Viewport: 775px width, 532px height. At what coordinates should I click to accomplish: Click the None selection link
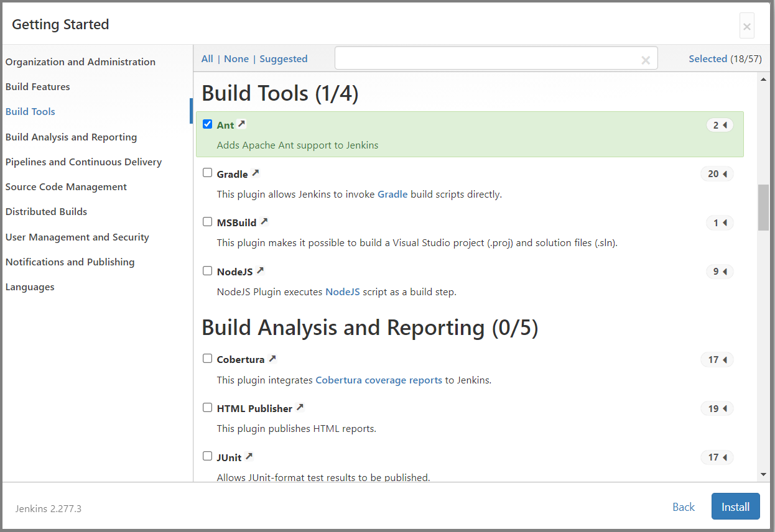point(236,58)
